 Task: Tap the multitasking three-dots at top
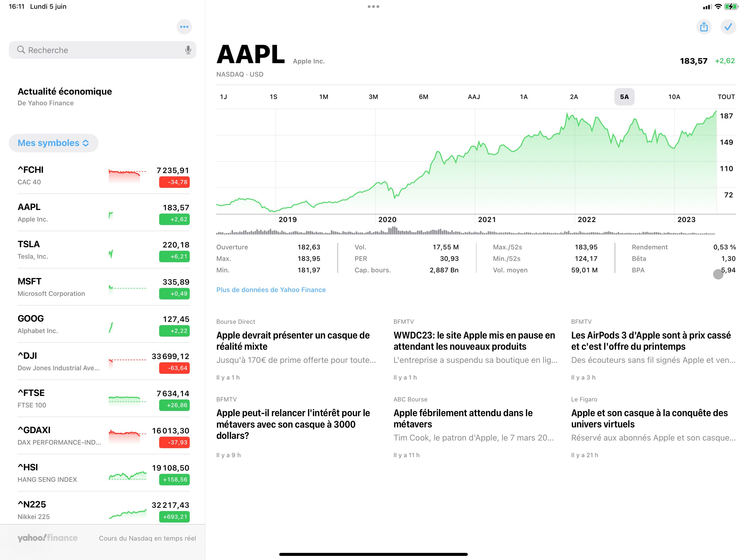point(373,6)
